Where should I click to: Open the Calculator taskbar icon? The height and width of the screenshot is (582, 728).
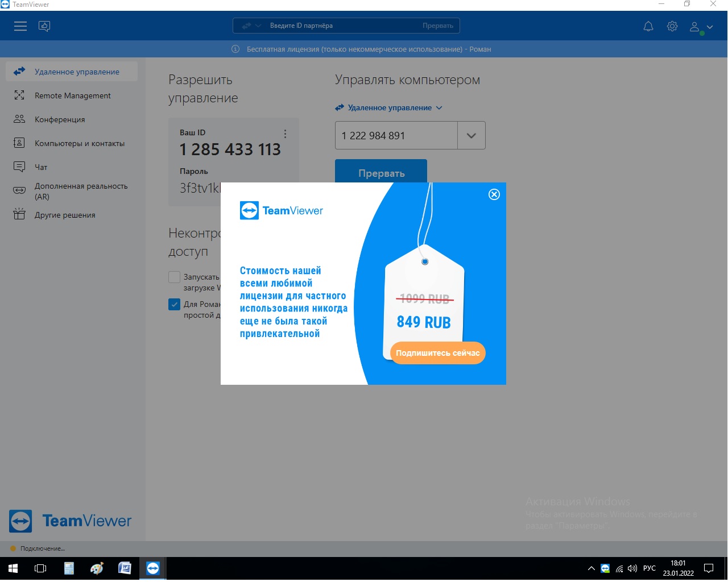point(69,568)
